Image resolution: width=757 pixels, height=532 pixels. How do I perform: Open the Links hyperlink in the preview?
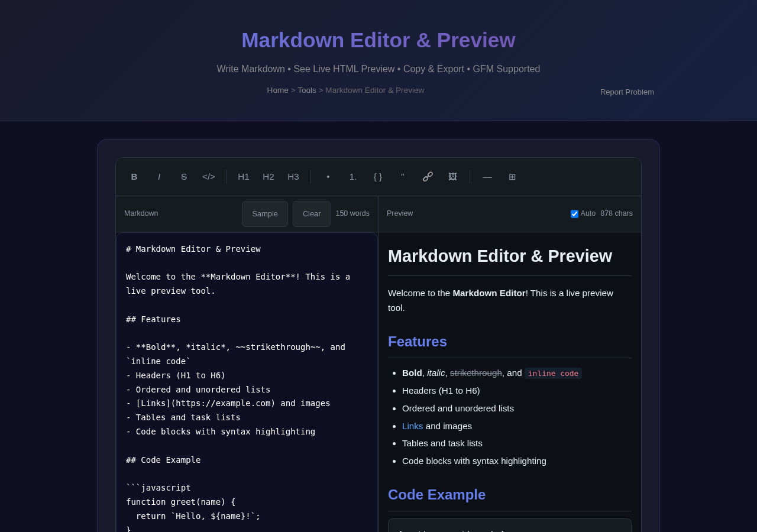[x=413, y=426]
